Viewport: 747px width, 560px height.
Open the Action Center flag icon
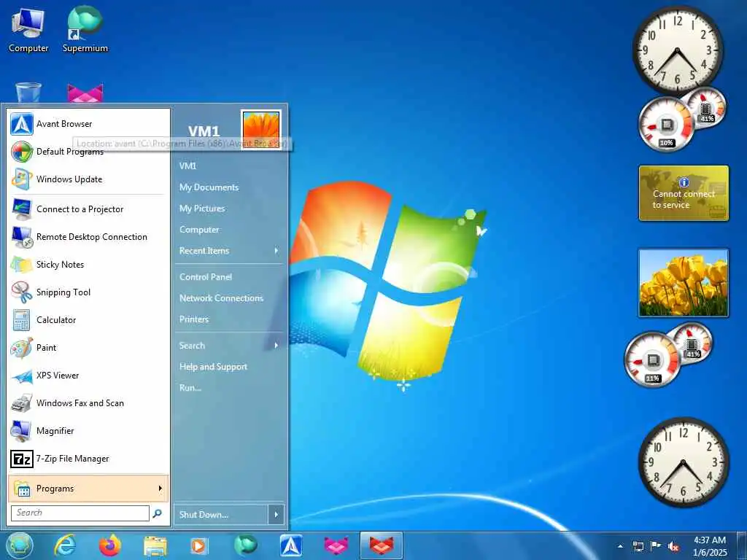pyautogui.click(x=656, y=546)
